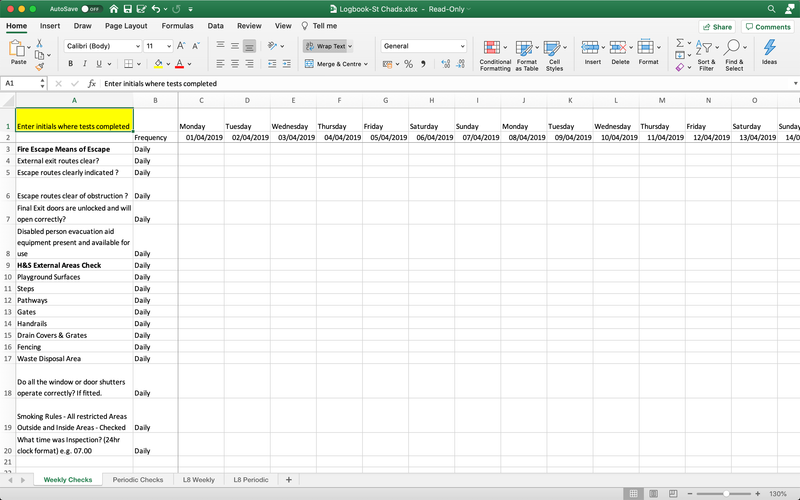Click the Delete cells icon
Viewport: 800px width, 500px height.
coord(618,47)
